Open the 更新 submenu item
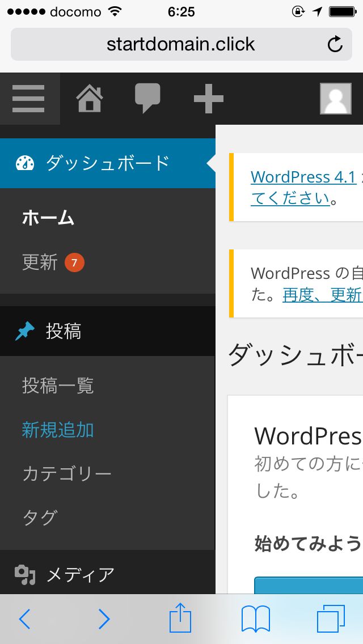 [x=40, y=263]
